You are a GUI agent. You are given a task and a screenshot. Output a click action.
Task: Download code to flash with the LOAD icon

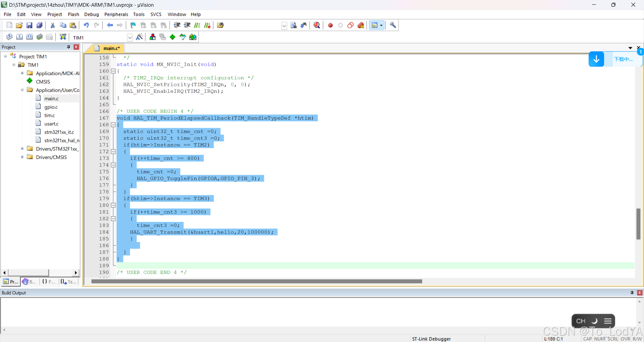[63, 37]
